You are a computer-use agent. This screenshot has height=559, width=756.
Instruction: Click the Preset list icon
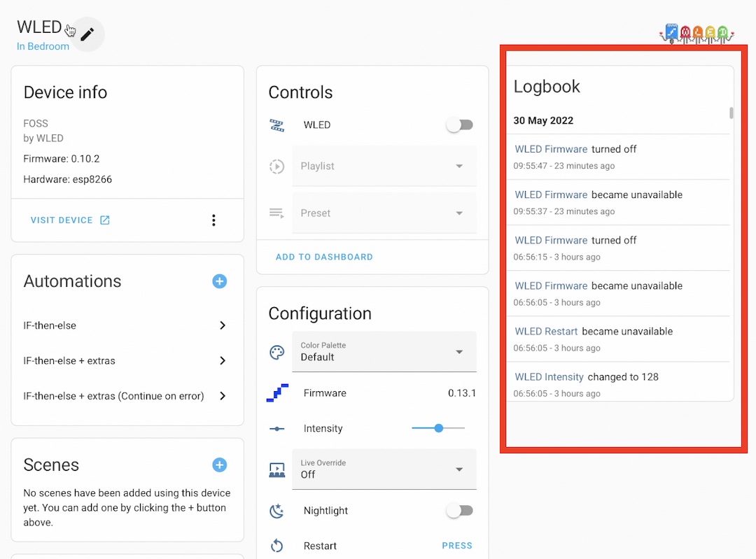(276, 213)
